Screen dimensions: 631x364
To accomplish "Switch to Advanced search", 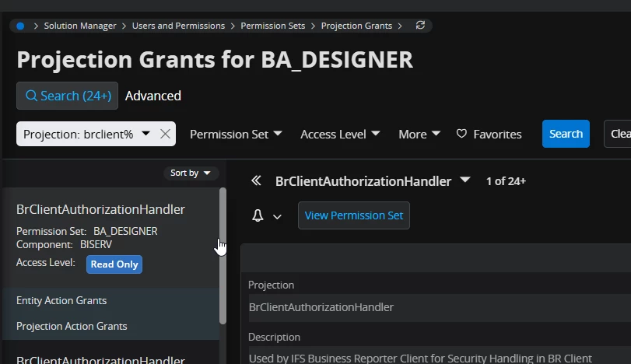I will coord(153,96).
